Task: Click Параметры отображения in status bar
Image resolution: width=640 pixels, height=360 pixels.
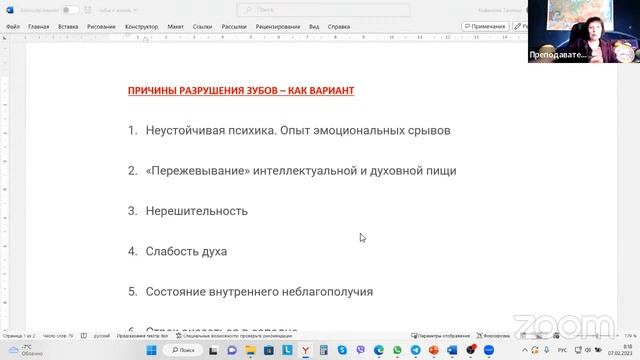Action: [440, 336]
